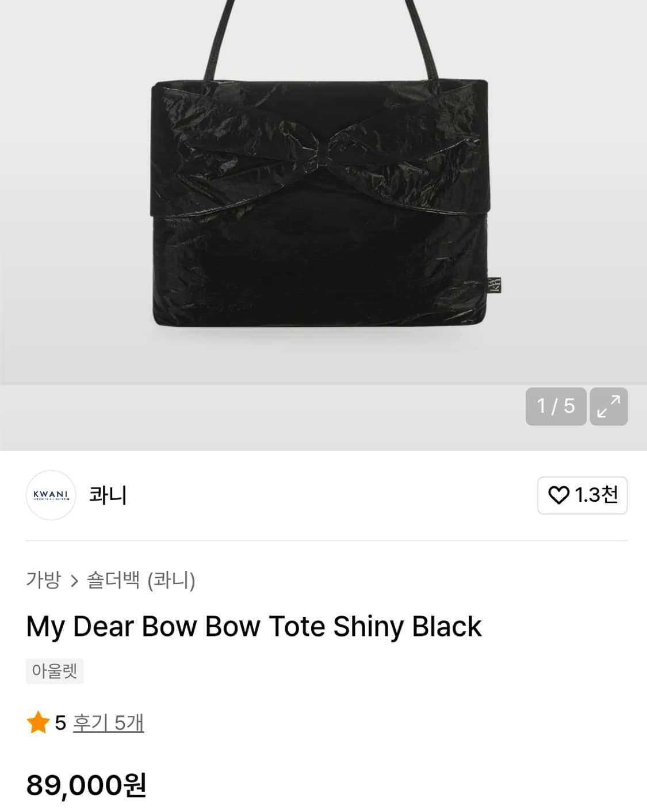Image resolution: width=647 pixels, height=812 pixels.
Task: Click the breadcrumb chevron arrow
Action: tap(74, 581)
